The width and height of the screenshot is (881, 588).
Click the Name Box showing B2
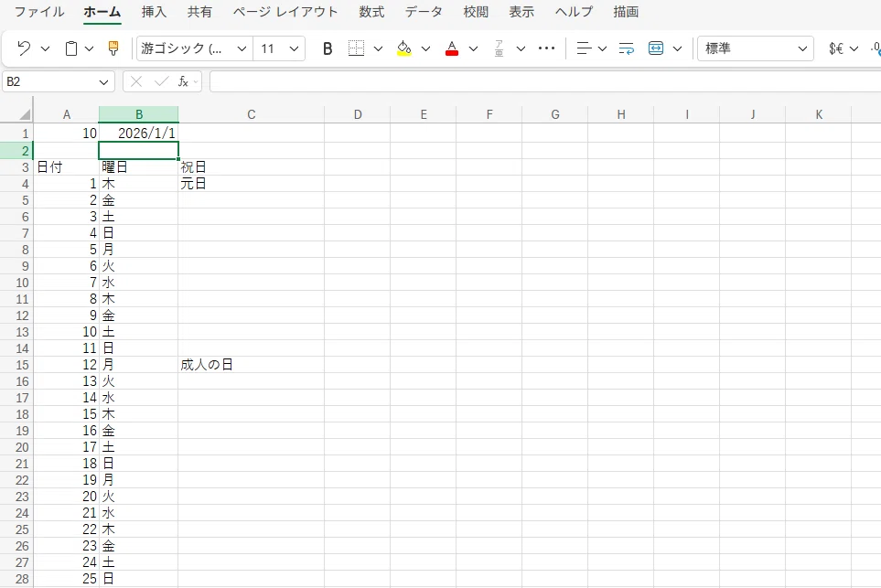(x=49, y=82)
